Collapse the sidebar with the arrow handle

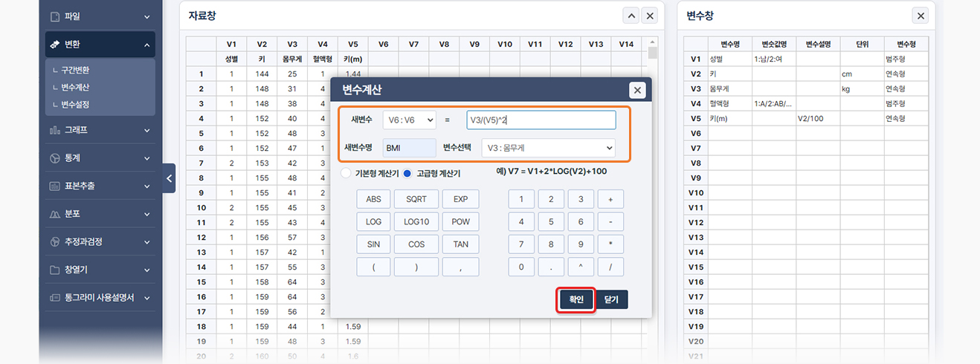pos(169,178)
